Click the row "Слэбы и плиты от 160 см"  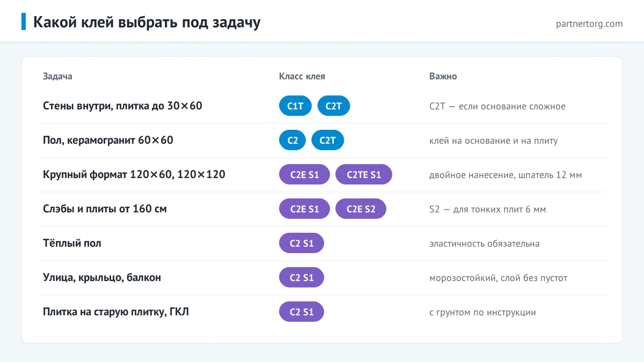[322, 209]
